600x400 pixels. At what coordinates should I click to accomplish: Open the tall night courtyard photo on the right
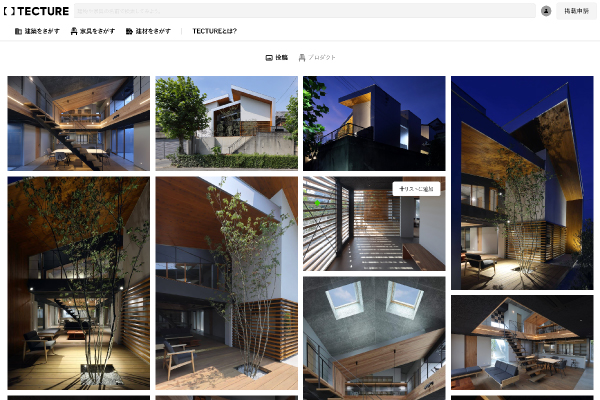522,183
